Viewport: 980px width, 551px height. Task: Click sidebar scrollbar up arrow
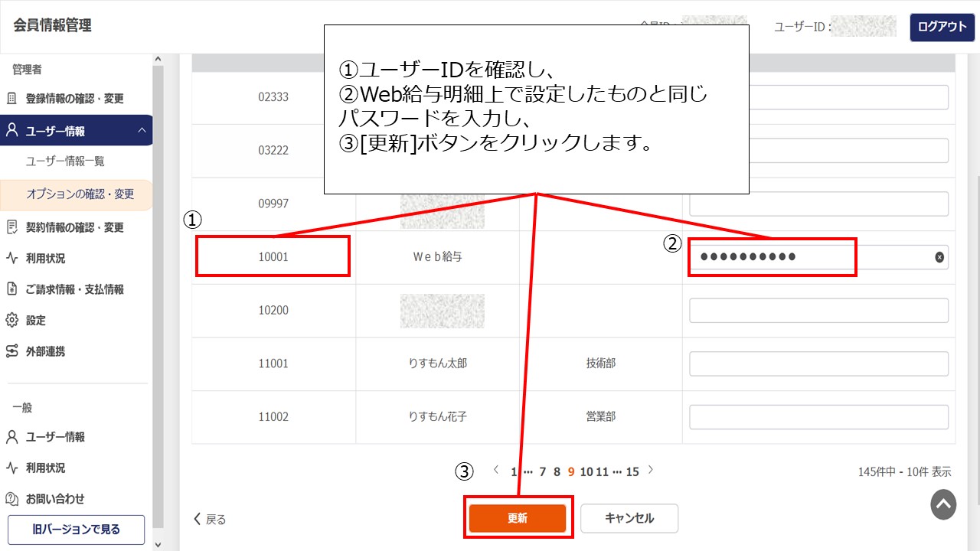[x=158, y=60]
